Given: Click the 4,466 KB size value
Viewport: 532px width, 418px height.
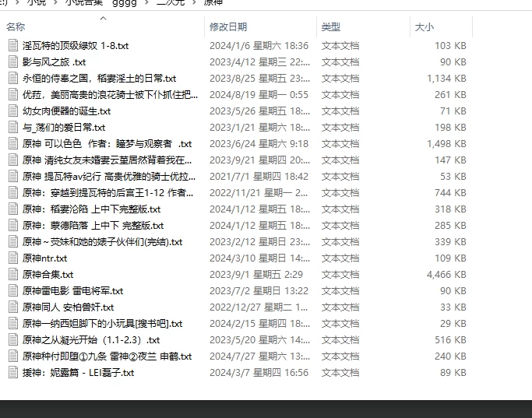Looking at the screenshot, I should pyautogui.click(x=446, y=274).
